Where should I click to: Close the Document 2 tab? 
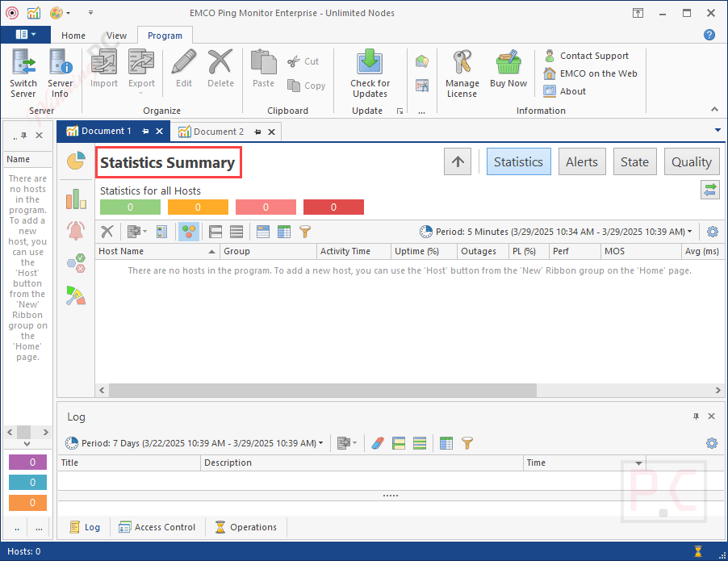pyautogui.click(x=272, y=132)
